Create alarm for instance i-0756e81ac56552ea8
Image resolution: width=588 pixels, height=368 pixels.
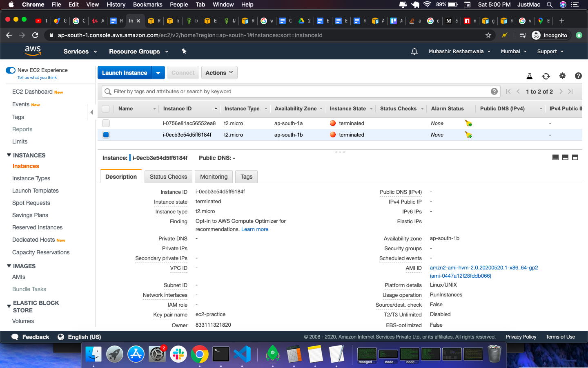468,123
